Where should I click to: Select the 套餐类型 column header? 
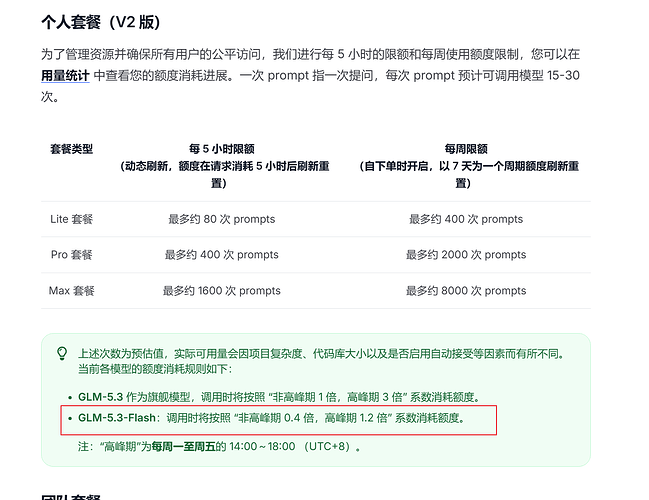(x=72, y=149)
